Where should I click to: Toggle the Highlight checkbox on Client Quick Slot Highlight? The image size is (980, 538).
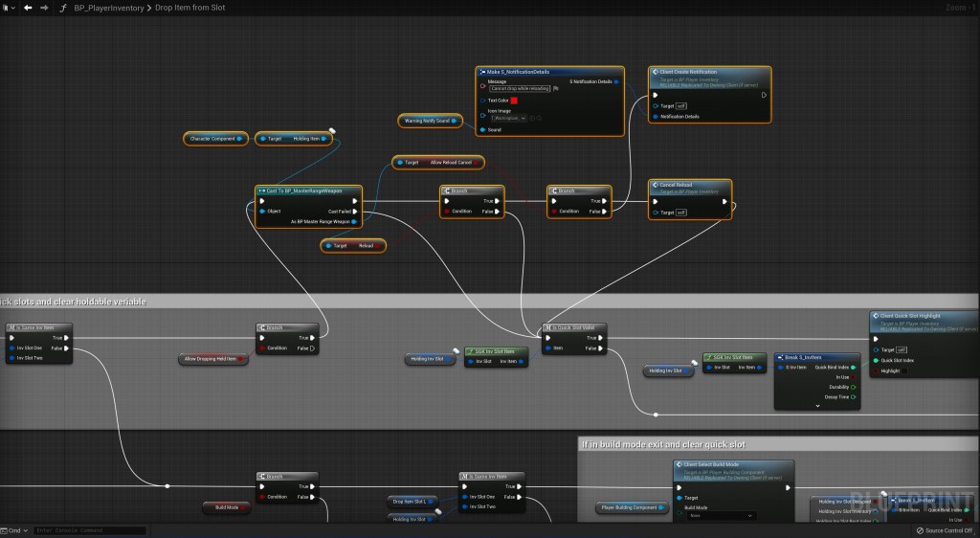tap(903, 370)
